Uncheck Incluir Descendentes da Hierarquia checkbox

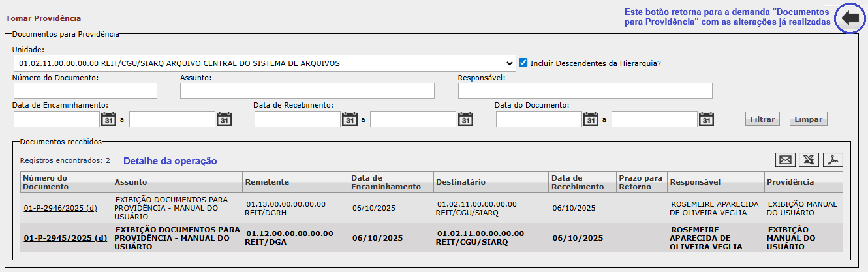[523, 63]
